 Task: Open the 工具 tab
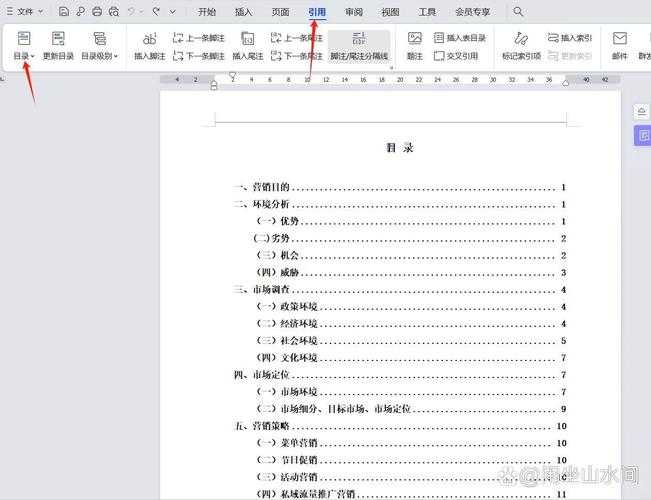[x=427, y=12]
